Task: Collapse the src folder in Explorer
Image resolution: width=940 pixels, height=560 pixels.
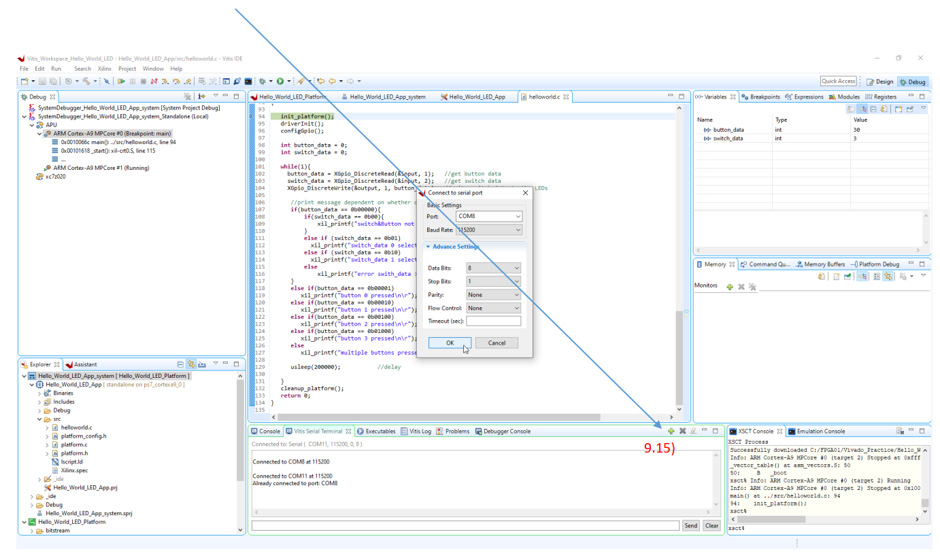Action: (39, 419)
